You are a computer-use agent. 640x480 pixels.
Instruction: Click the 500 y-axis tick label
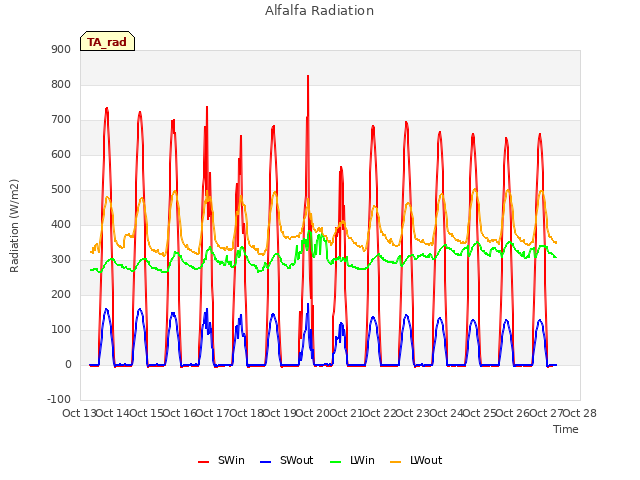point(61,189)
